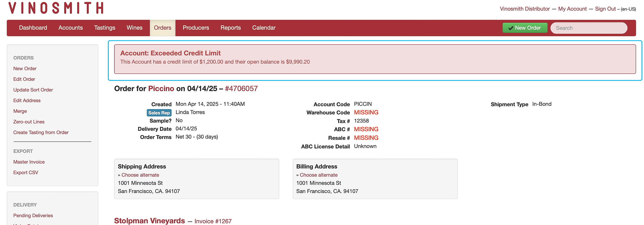
Task: Open the Piccino account link in heading
Action: tap(161, 89)
